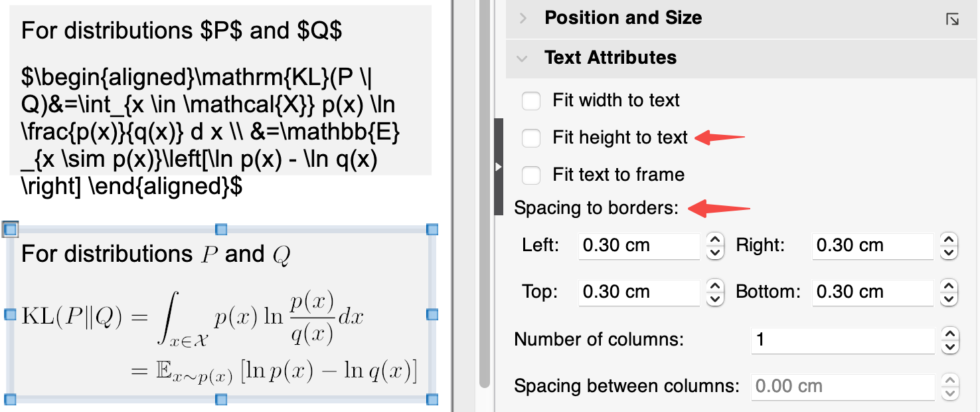Expand the Position and Size section
The width and height of the screenshot is (980, 412).
coord(523,19)
